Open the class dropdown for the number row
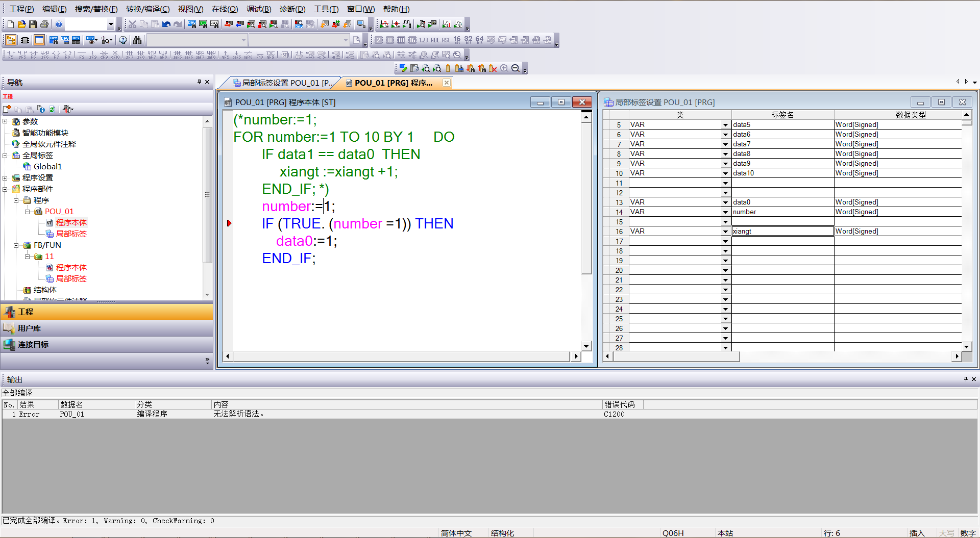Image resolution: width=980 pixels, height=538 pixels. click(725, 212)
